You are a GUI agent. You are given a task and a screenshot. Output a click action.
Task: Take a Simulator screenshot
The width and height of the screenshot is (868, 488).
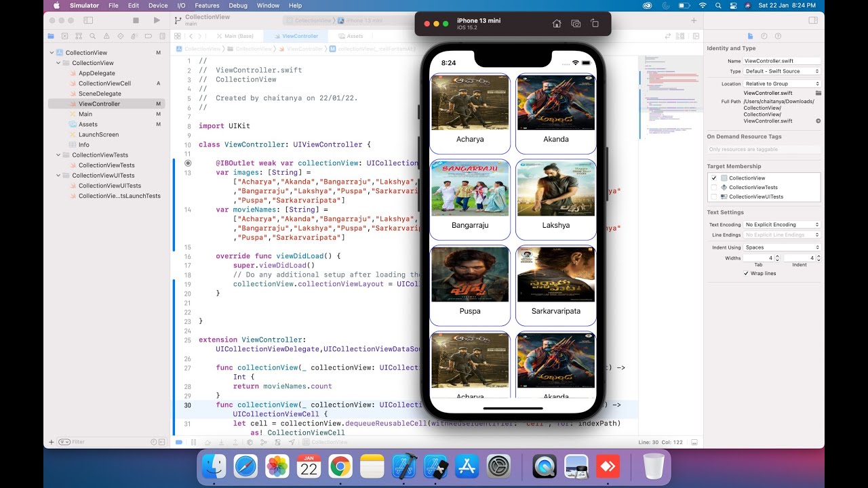576,24
